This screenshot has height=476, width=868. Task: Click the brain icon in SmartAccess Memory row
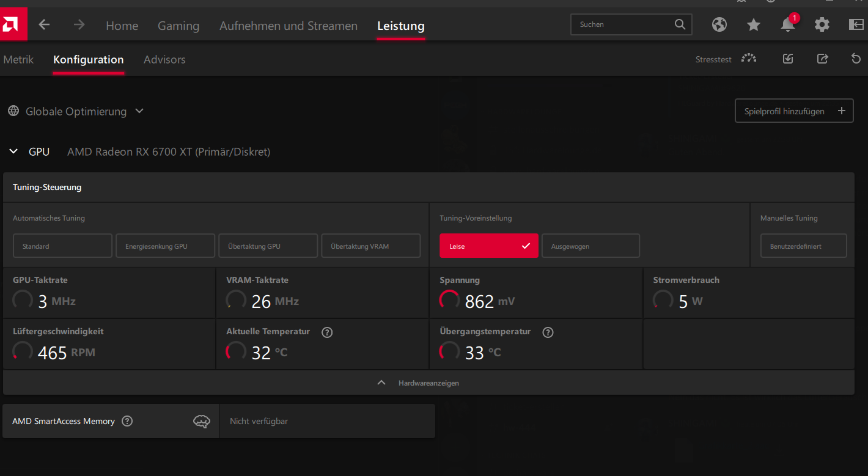202,421
